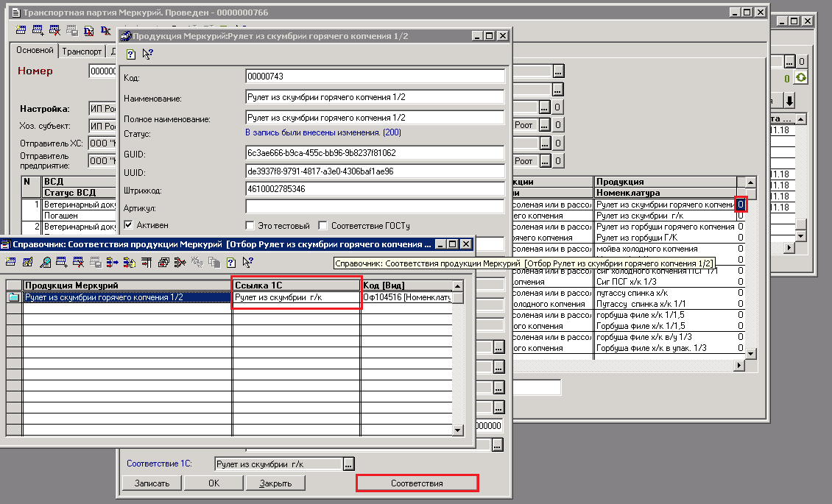Toggle the hierarchical list icon in Справочник toolbar
The width and height of the screenshot is (832, 504).
[147, 262]
